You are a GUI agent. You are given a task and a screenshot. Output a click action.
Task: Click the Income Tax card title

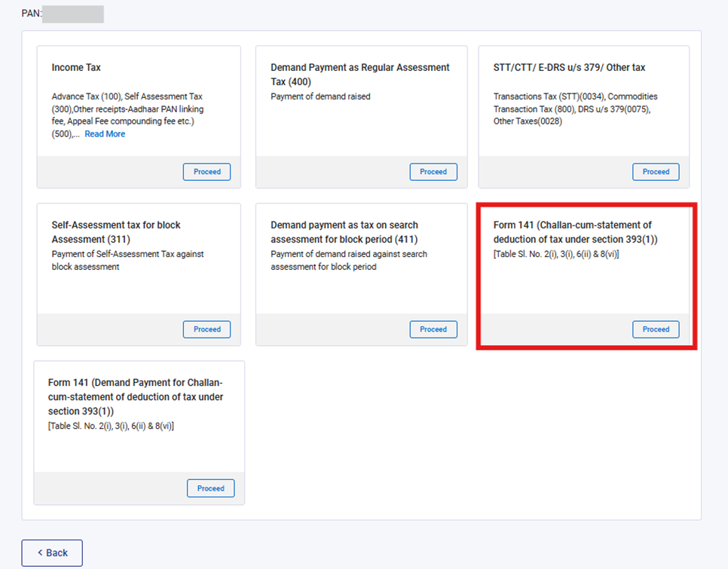[76, 68]
